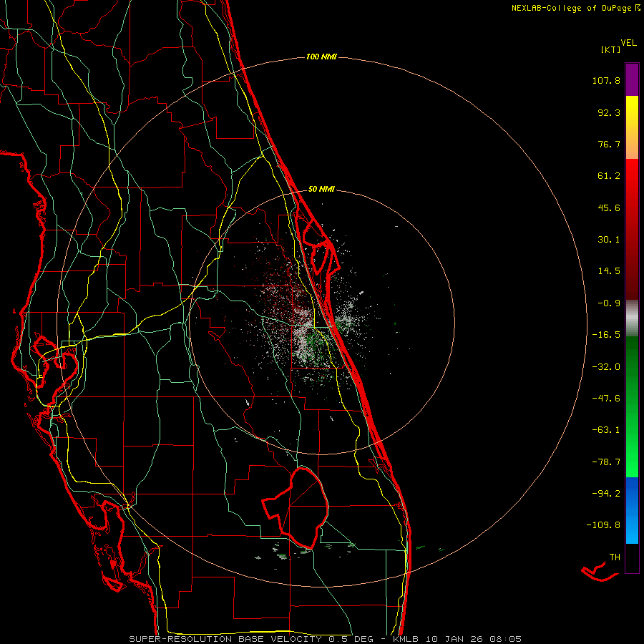This screenshot has height=644, width=644.
Task: Click the TH label under the color bar
Action: coord(615,557)
